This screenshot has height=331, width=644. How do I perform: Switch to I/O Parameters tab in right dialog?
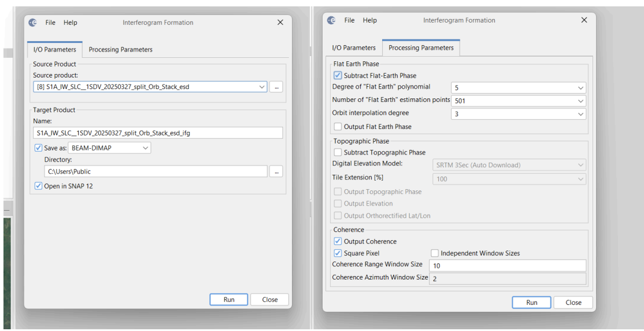(x=354, y=47)
